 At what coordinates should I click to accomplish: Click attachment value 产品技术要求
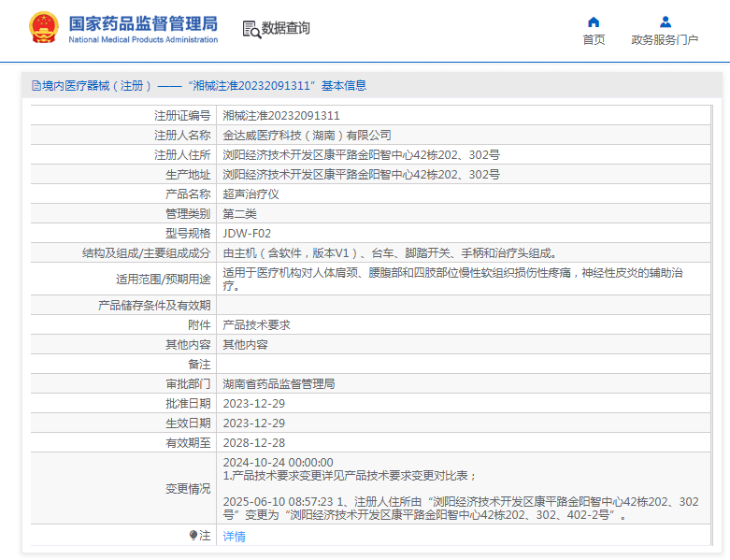coord(256,325)
